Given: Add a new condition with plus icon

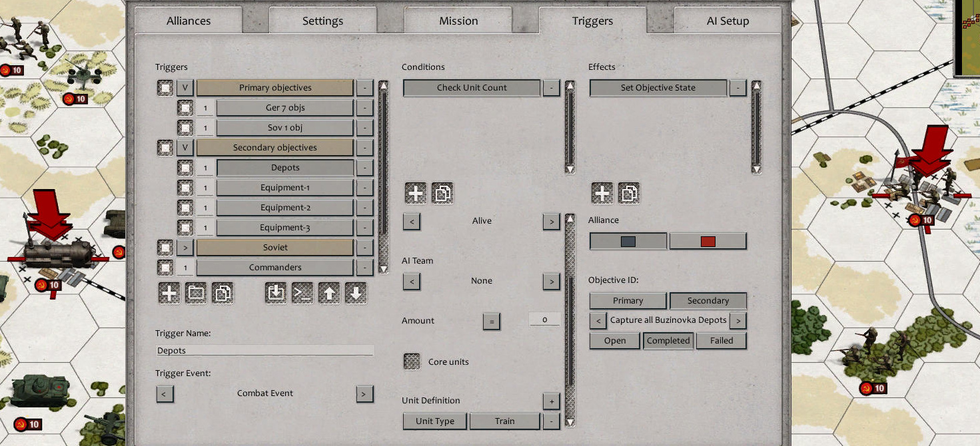Looking at the screenshot, I should [416, 193].
